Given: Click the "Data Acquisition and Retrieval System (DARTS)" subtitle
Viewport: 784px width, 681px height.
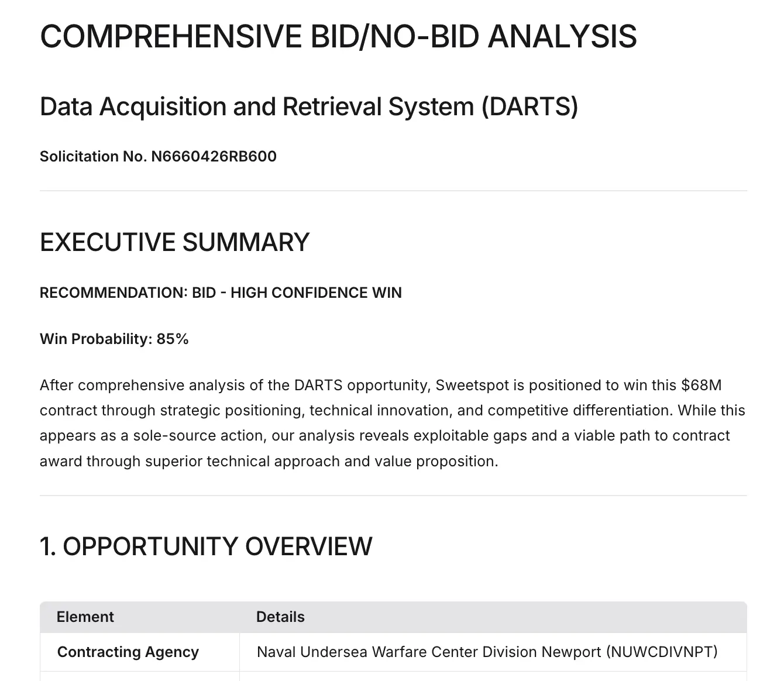Looking at the screenshot, I should coord(309,106).
